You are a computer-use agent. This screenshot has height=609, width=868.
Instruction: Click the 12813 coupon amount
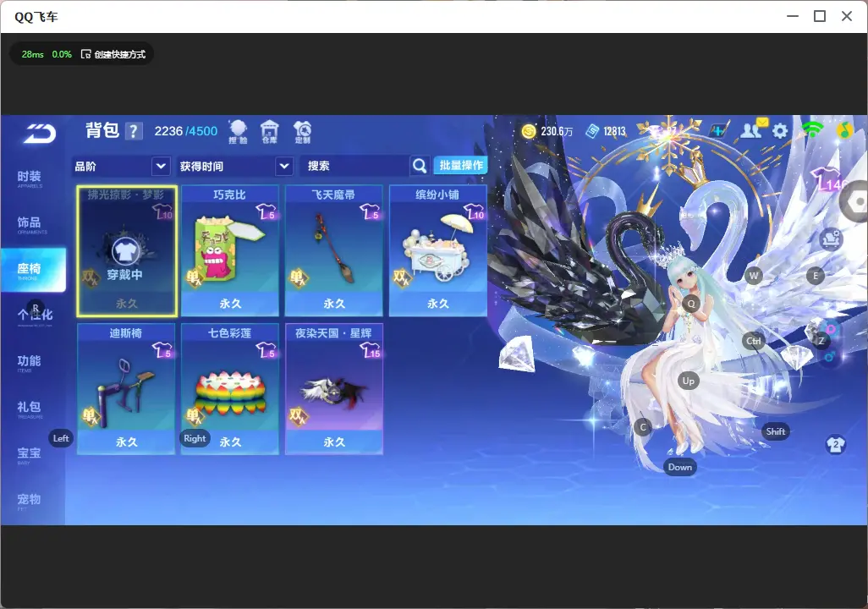click(x=614, y=132)
